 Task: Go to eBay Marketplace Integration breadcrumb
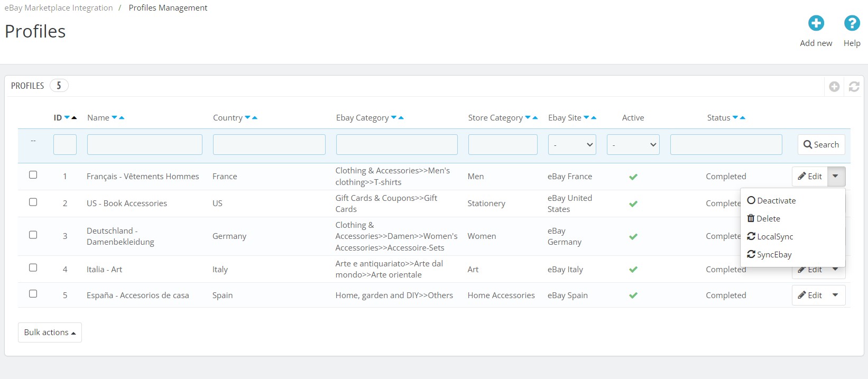click(x=59, y=8)
